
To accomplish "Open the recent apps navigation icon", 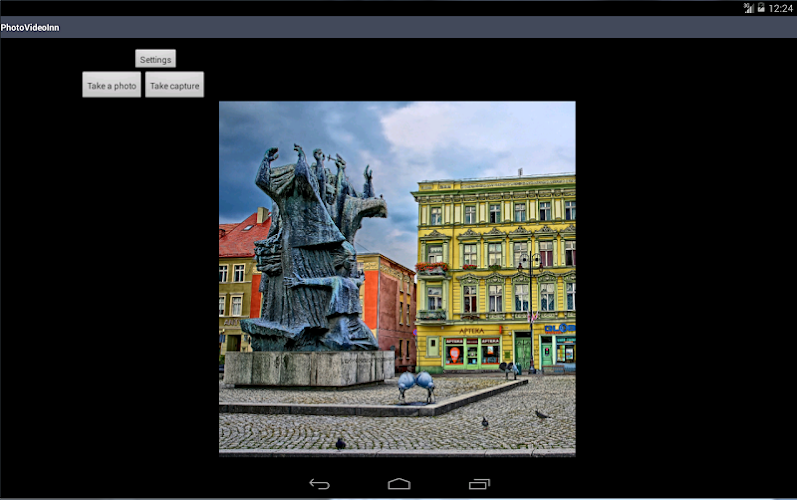I will click(479, 484).
